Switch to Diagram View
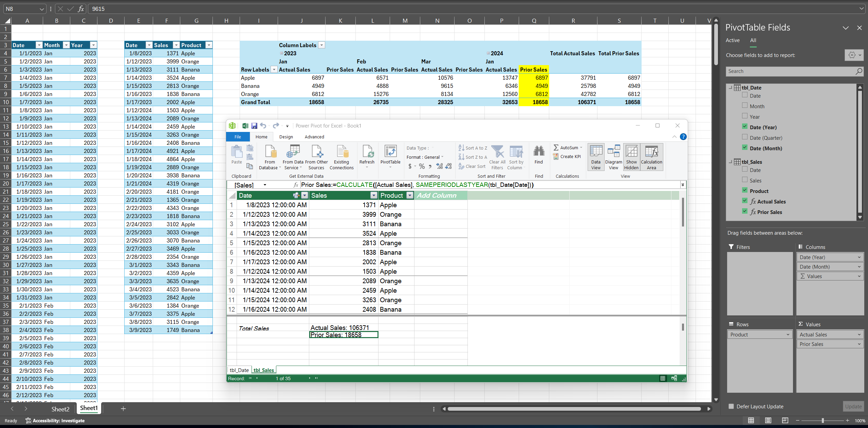The height and width of the screenshot is (428, 868). [613, 157]
